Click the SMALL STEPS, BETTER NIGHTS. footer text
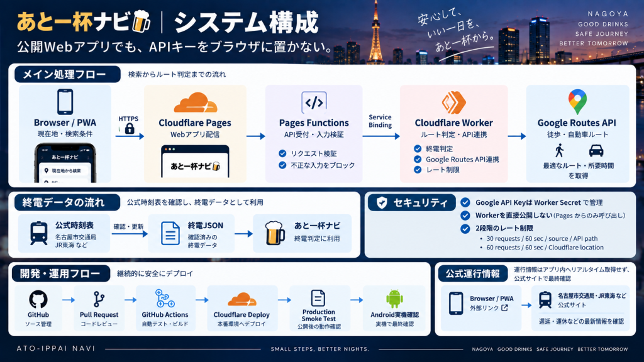 tap(320, 349)
